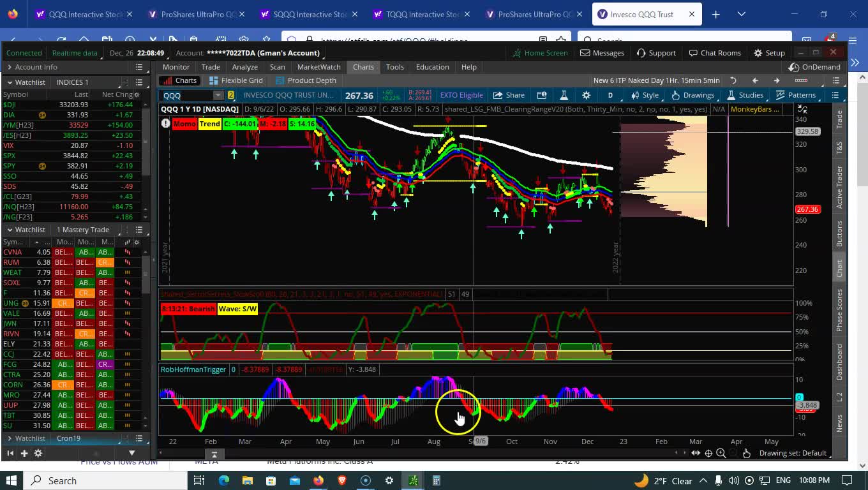Sort watchlist by Net Chng column
Viewport: 868px width, 490px height.
coord(117,94)
